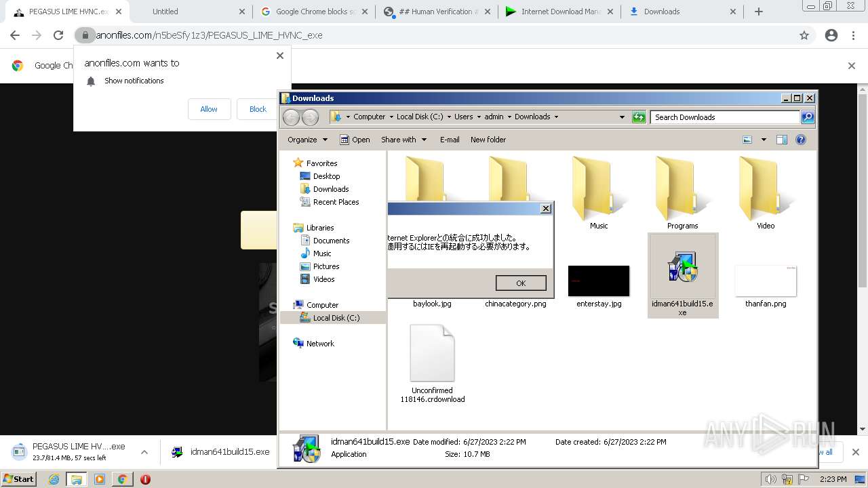Select Videos library
Screen dimensions: 868x488
click(323, 279)
